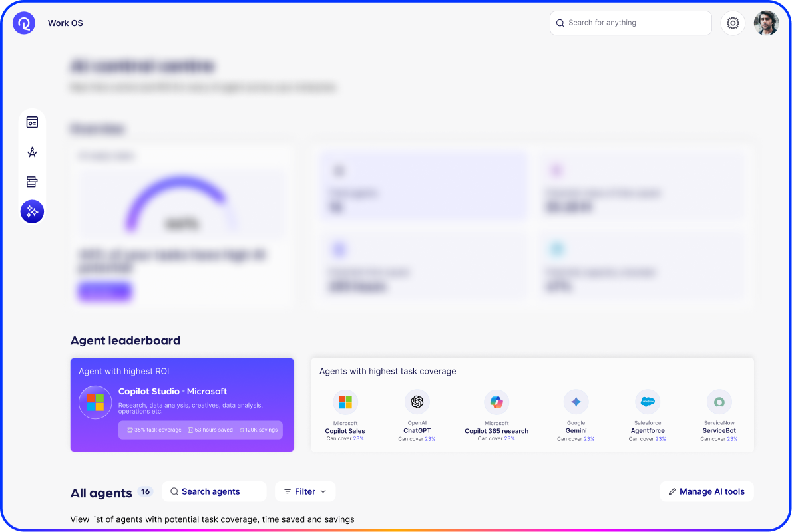Open the Filter dropdown in All agents

(x=305, y=491)
